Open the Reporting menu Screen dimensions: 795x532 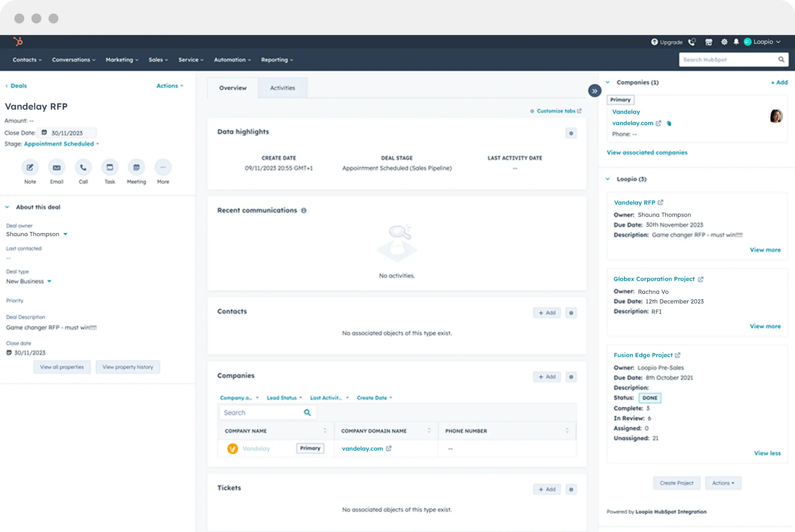pos(277,60)
